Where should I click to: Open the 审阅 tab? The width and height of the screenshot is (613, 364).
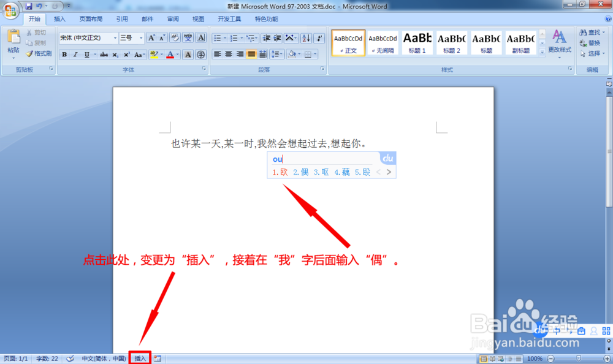point(173,19)
